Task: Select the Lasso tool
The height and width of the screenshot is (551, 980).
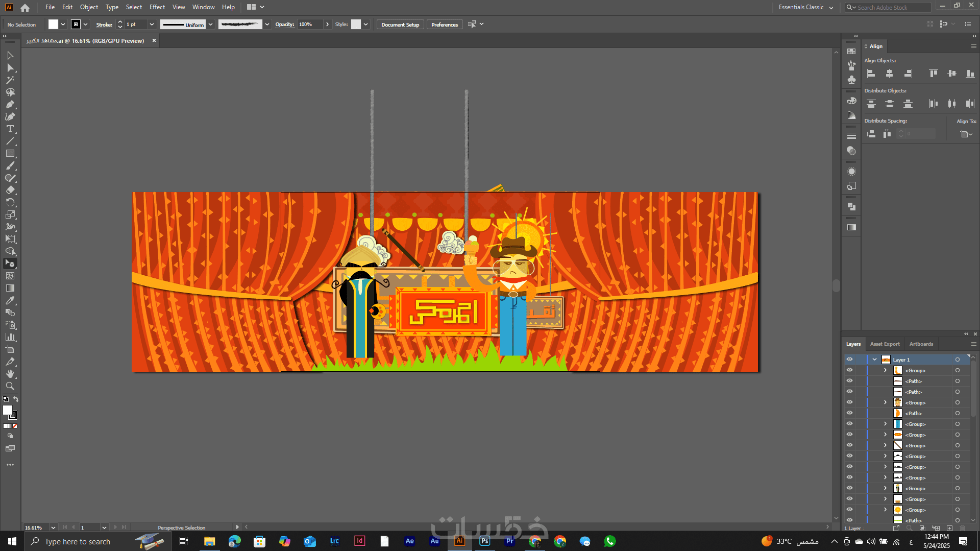Action: point(10,92)
